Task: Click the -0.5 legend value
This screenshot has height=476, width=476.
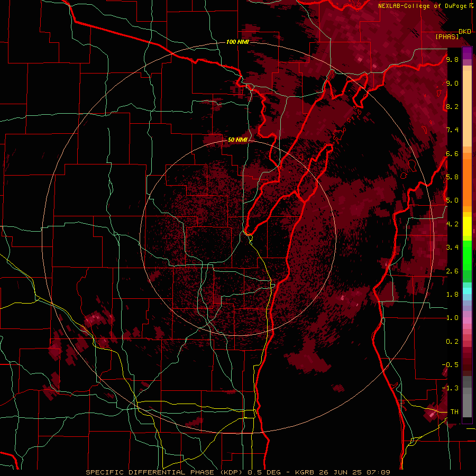Action: tap(450, 365)
